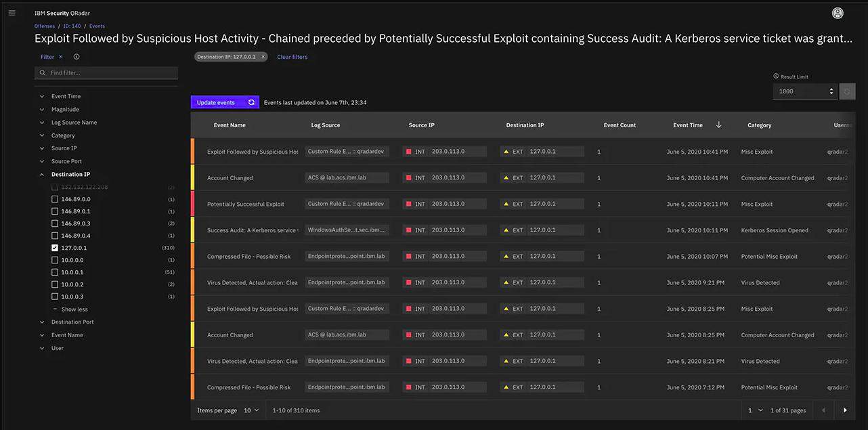Sort by the Source IP column

click(x=422, y=125)
